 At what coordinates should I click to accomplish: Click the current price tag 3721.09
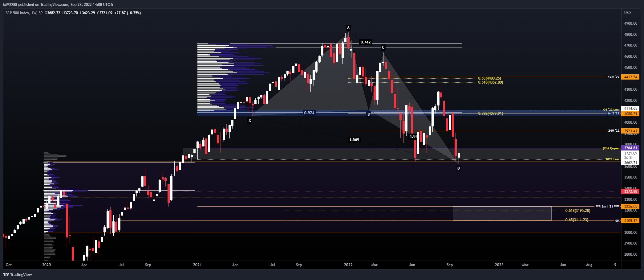630,153
